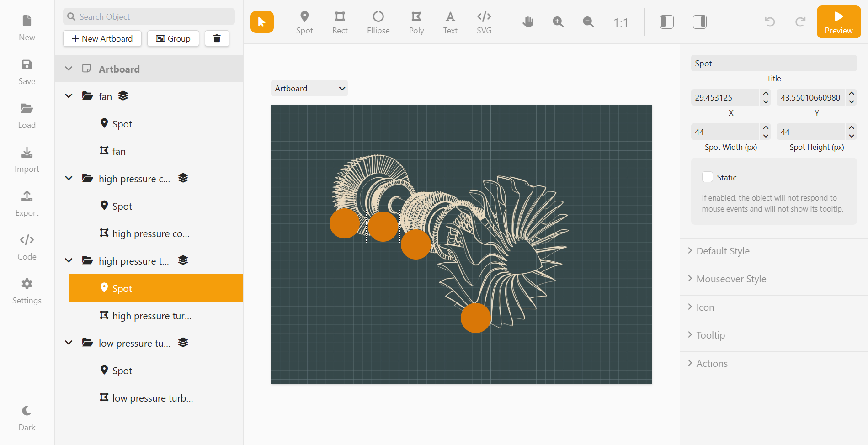Click the zoom in magnifier
The image size is (868, 445).
[558, 22]
